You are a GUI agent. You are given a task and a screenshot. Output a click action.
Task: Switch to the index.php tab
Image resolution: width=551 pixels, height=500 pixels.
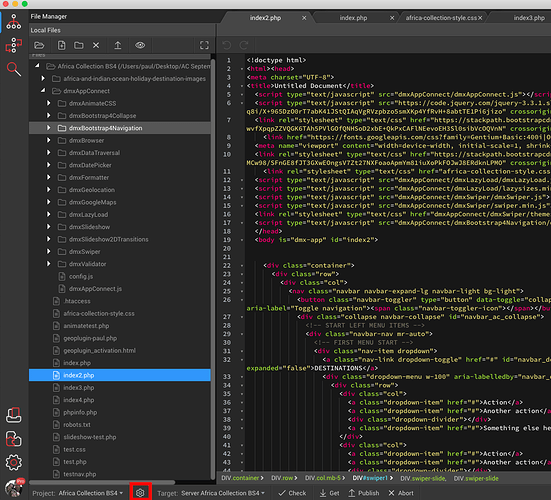click(353, 18)
